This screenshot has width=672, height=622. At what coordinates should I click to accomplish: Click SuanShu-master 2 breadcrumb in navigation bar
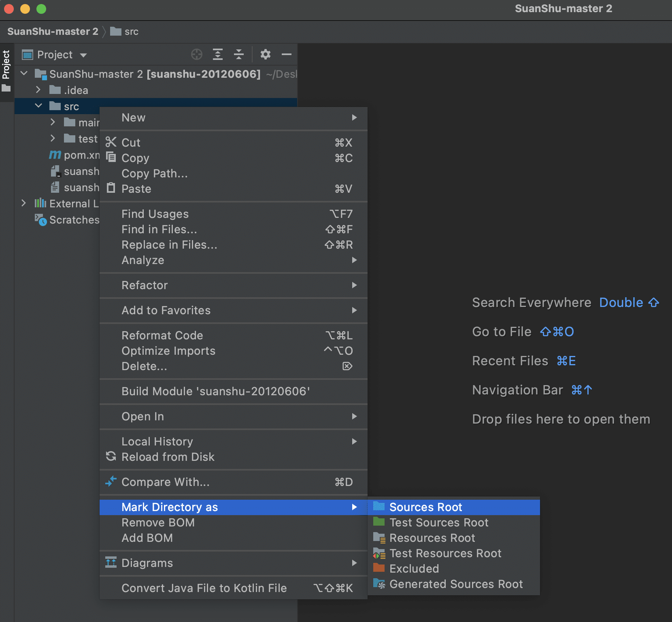tap(53, 32)
